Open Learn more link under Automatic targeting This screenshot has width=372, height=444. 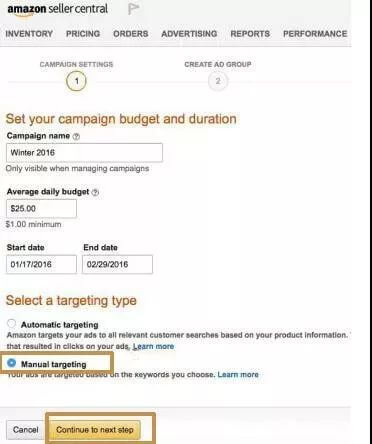[153, 346]
